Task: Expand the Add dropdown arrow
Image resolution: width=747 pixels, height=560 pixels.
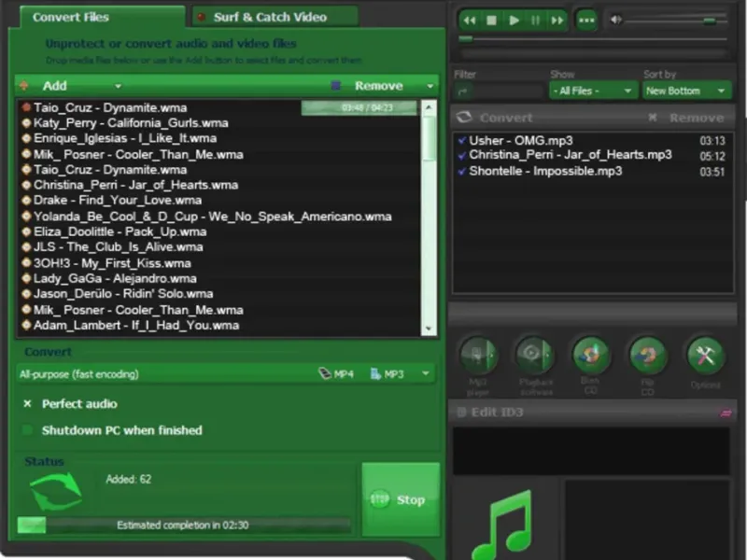Action: click(x=118, y=86)
